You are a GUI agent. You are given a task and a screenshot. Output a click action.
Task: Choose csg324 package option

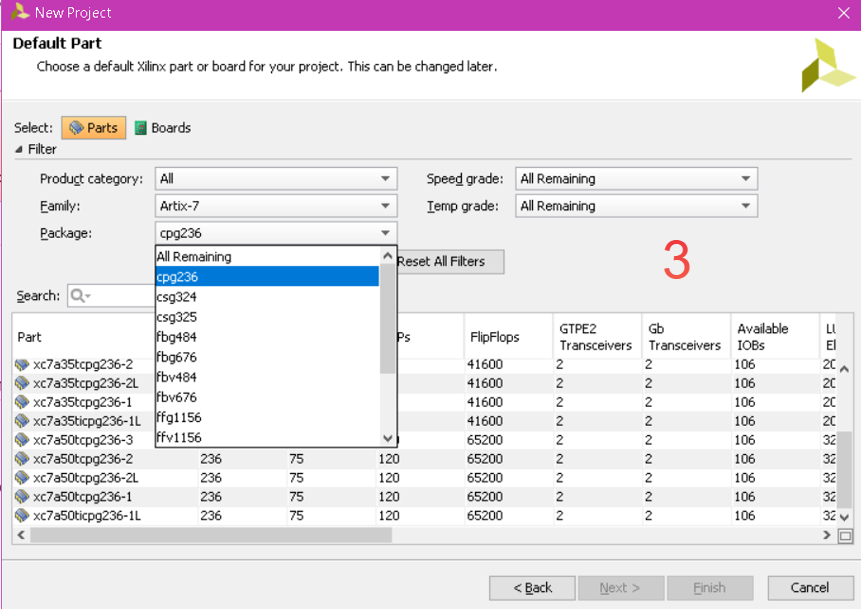click(x=267, y=297)
